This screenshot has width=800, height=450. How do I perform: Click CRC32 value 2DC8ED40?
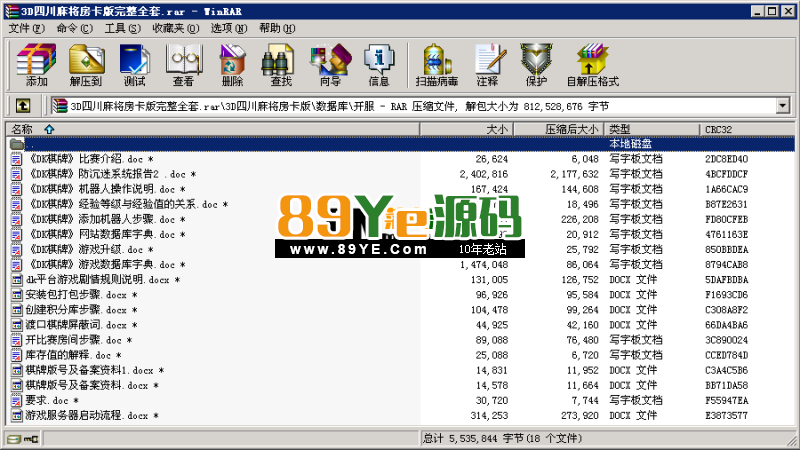point(727,159)
